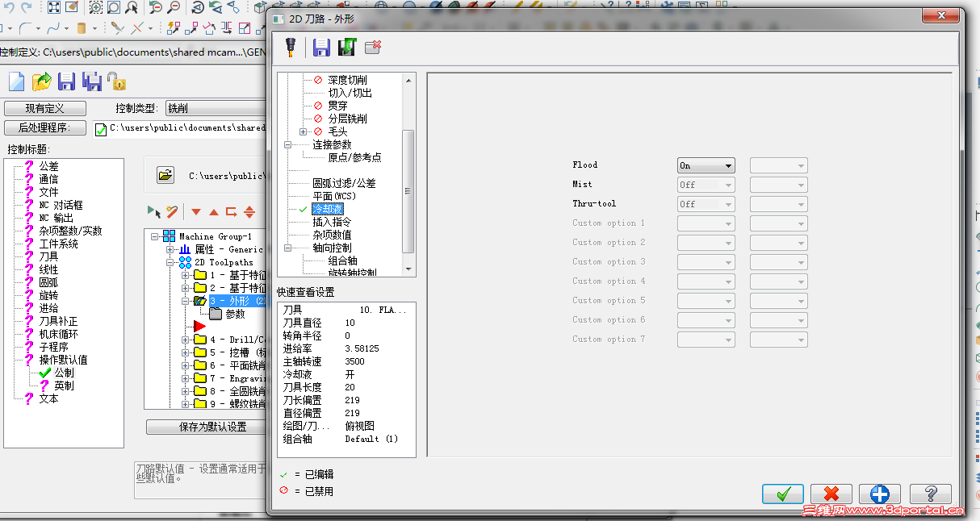Viewport: 980px width, 521px height.
Task: Open the Mist coolant dropdown set to Off
Action: tap(706, 185)
